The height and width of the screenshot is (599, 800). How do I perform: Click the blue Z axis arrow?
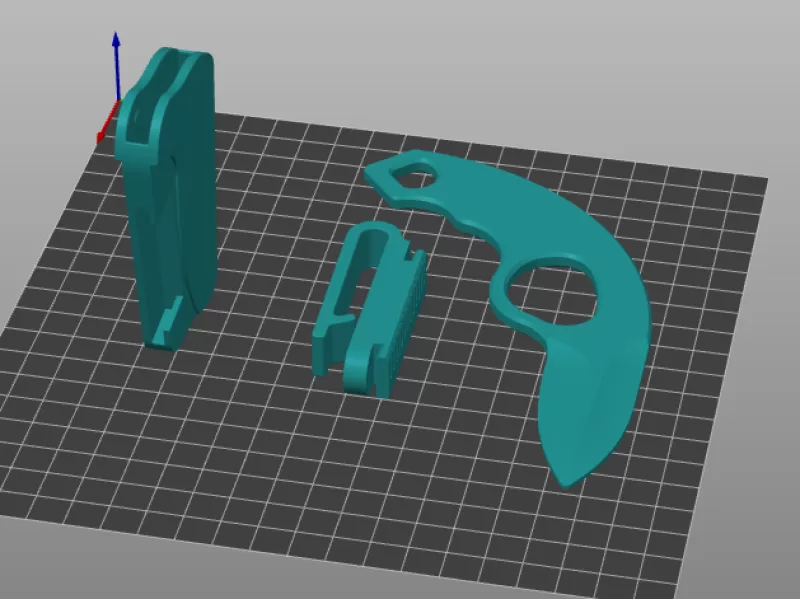117,65
